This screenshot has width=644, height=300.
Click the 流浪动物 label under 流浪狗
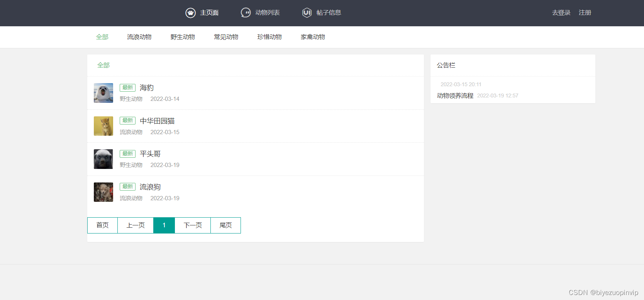(131, 198)
